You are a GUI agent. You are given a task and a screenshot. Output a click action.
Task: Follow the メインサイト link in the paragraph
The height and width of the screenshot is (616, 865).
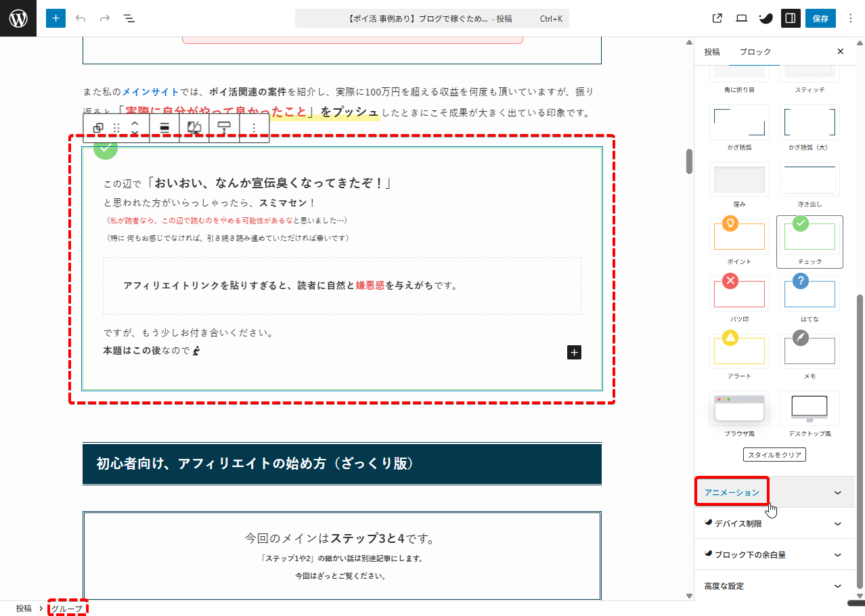tap(150, 91)
